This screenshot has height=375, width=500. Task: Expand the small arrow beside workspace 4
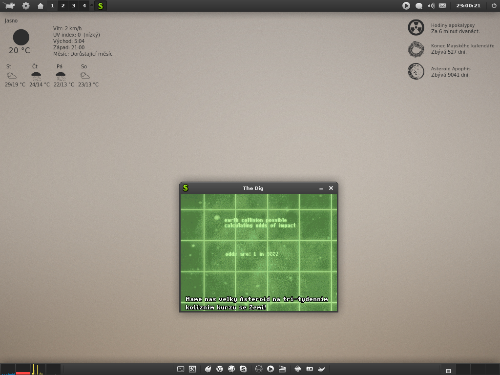click(91, 6)
